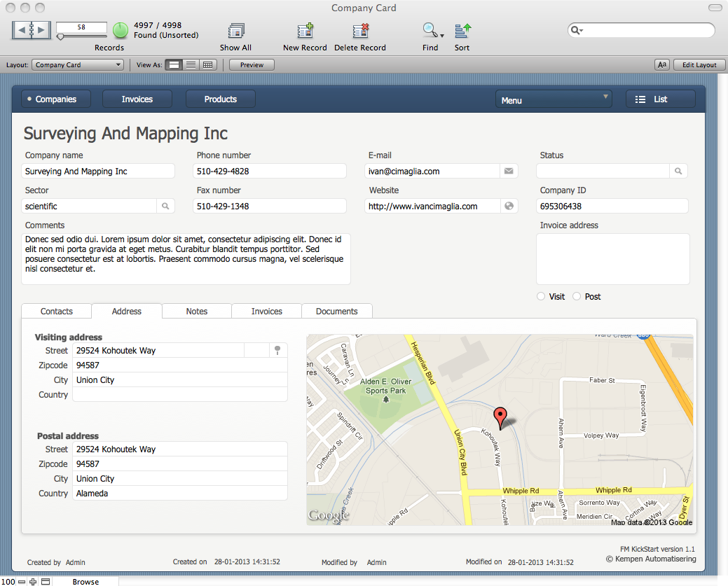
Task: Click the map pin icon beside Street
Action: coord(278,350)
